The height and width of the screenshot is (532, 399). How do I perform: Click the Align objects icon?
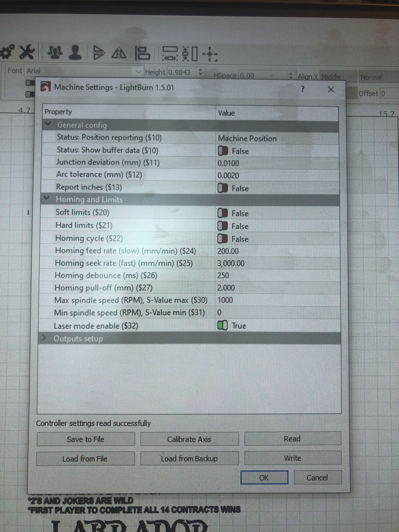142,53
